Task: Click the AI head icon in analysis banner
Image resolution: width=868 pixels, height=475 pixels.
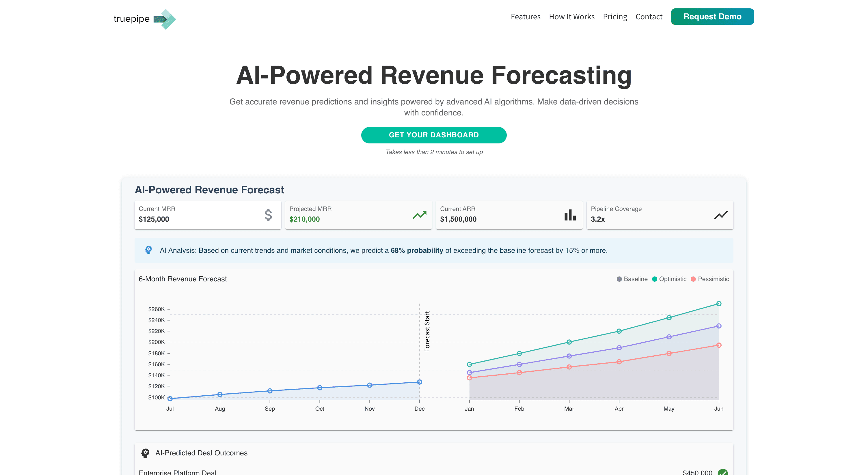Action: pos(148,250)
